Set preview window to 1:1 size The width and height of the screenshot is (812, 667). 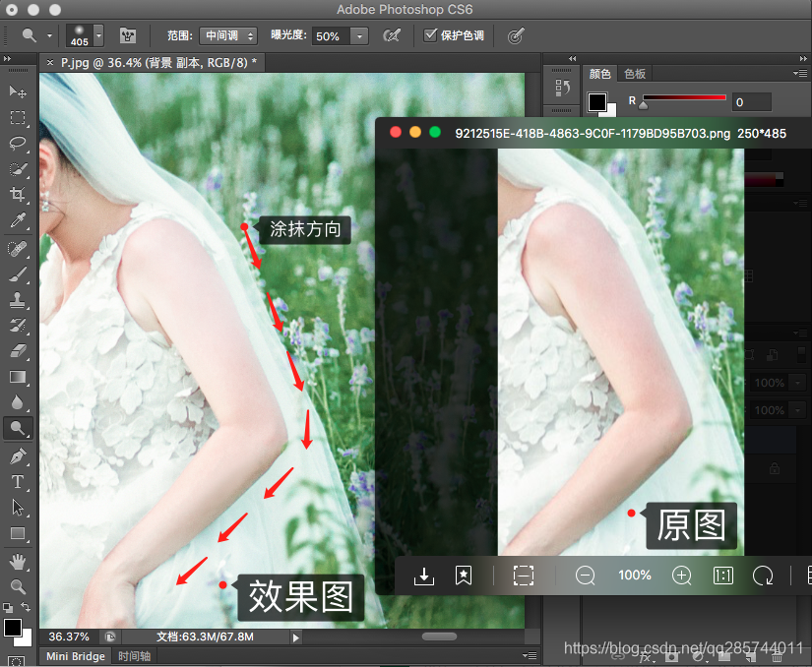[723, 576]
